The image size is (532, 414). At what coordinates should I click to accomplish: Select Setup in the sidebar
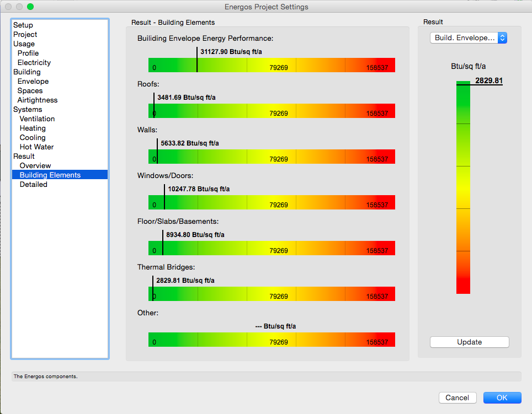[23, 25]
